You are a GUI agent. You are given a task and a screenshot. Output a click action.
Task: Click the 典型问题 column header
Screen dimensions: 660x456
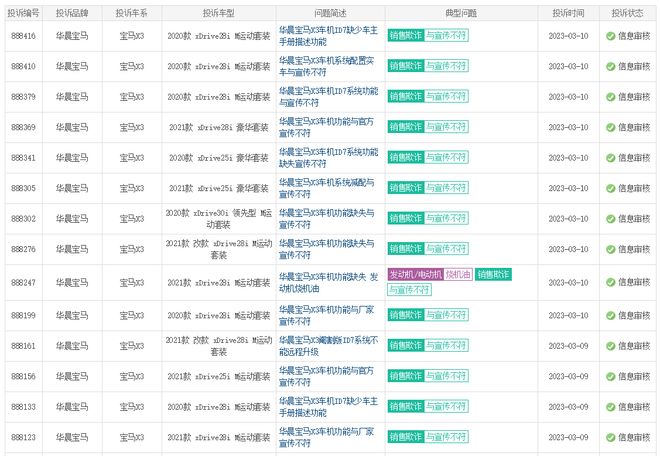pyautogui.click(x=461, y=13)
